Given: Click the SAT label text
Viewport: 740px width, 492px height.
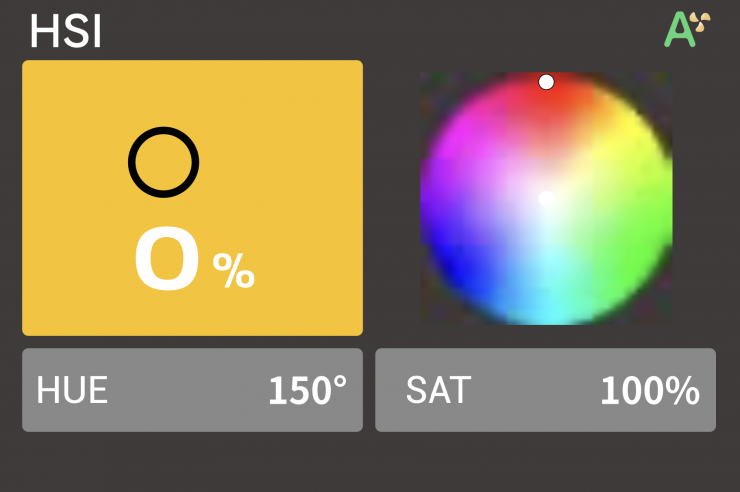Looking at the screenshot, I should tap(438, 391).
